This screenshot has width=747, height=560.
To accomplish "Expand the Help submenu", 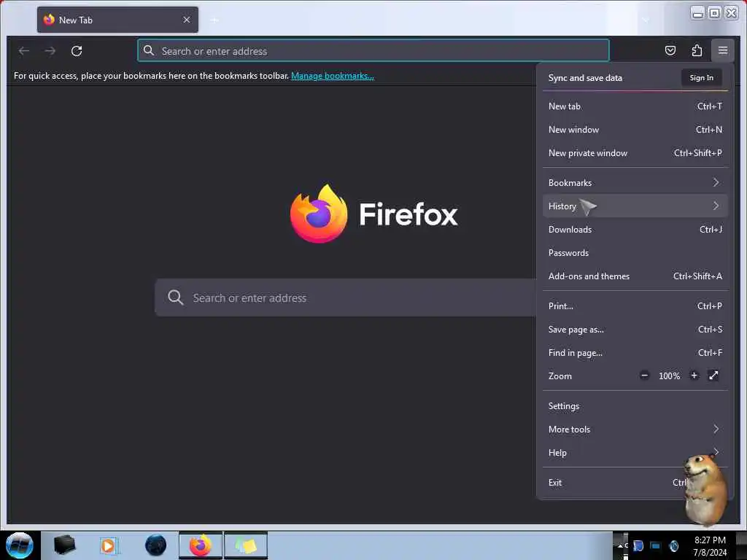I will 635,453.
